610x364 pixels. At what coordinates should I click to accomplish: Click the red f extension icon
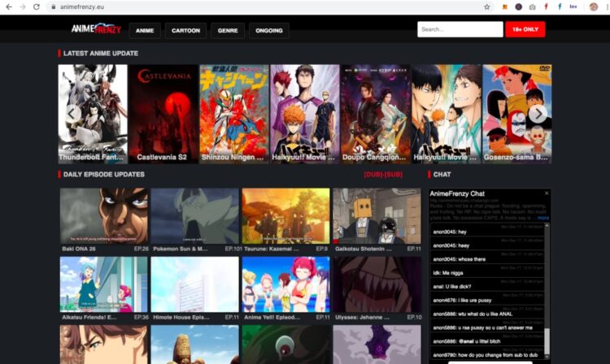click(x=547, y=6)
